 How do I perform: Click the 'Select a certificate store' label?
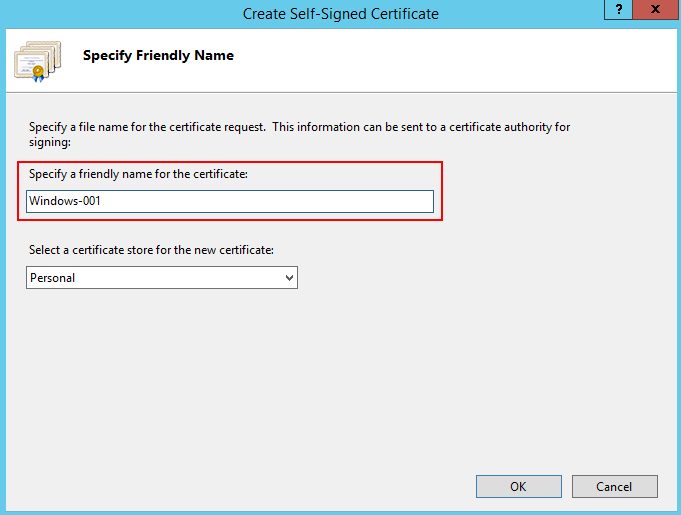click(151, 250)
